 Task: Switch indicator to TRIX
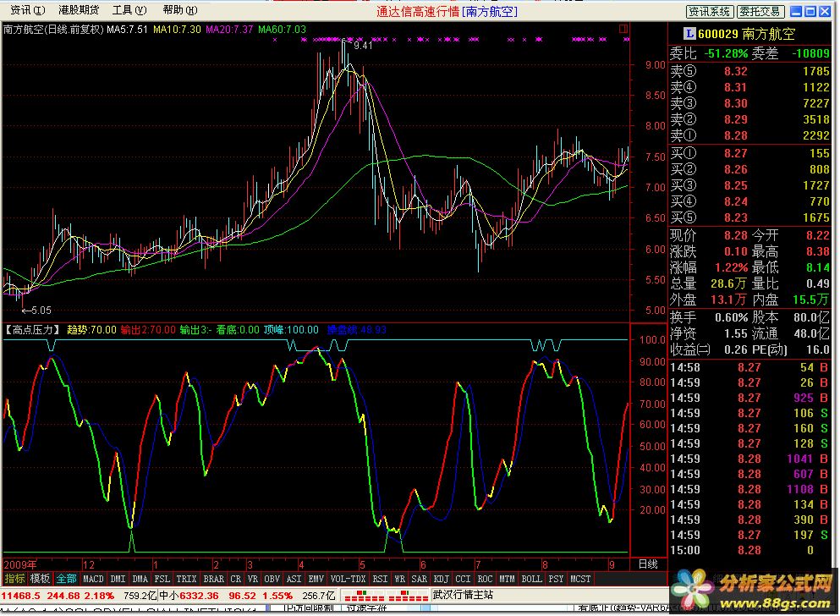click(x=186, y=579)
